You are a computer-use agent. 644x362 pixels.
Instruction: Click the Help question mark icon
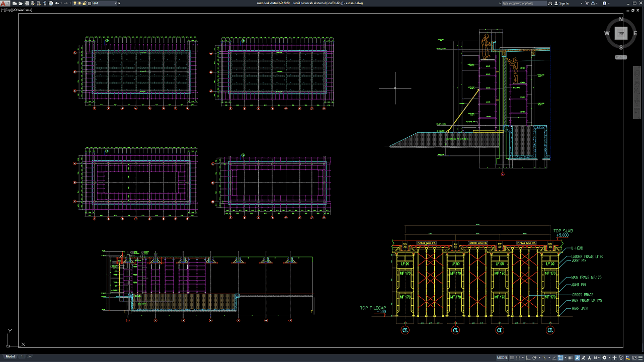coord(604,3)
